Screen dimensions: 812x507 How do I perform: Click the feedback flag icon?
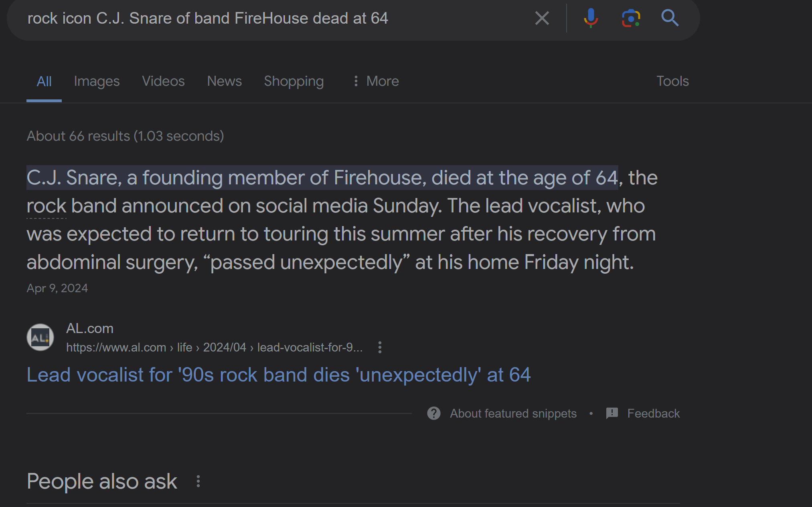(x=612, y=413)
